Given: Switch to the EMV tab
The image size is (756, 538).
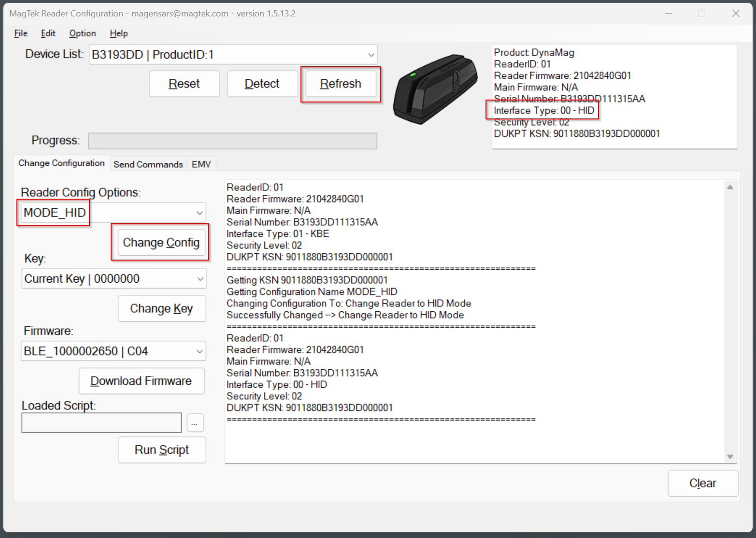Looking at the screenshot, I should tap(201, 164).
